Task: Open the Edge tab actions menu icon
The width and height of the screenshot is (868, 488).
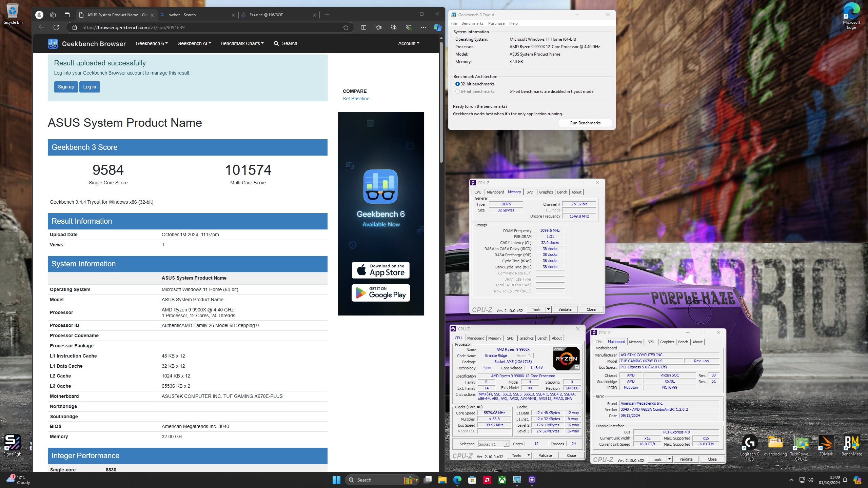Action: 67,15
